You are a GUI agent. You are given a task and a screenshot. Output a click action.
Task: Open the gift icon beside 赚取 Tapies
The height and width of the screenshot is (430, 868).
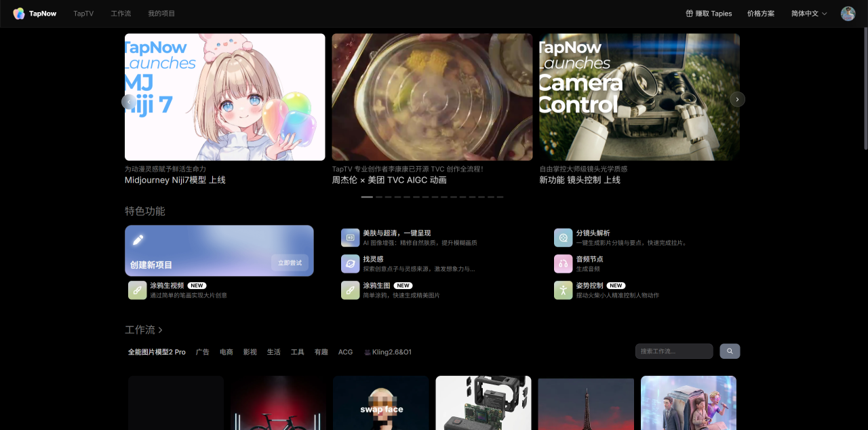pyautogui.click(x=690, y=14)
